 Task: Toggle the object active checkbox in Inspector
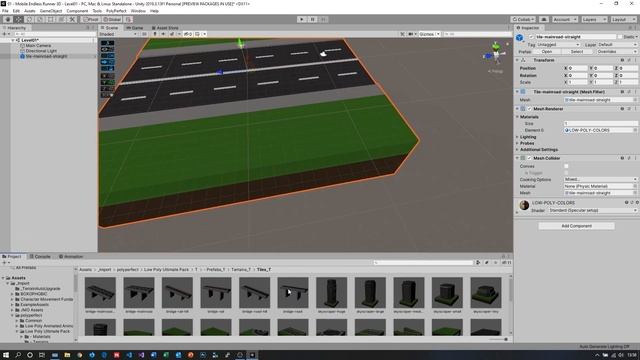[531, 37]
